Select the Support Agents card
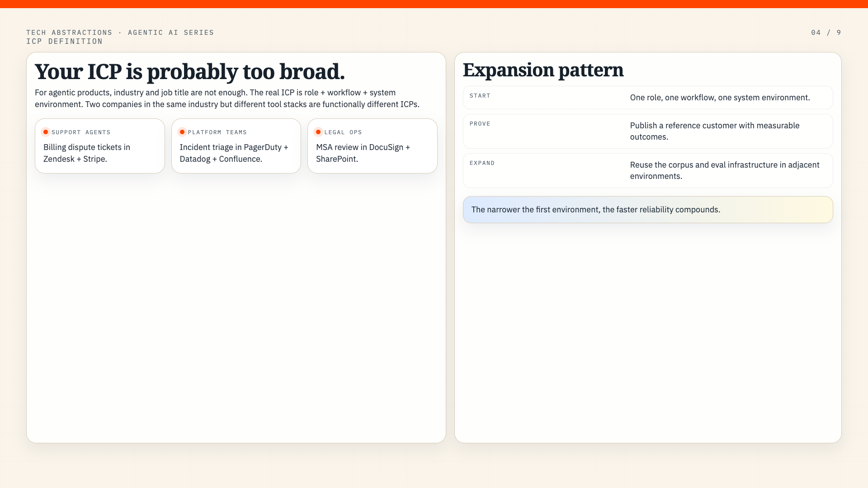The height and width of the screenshot is (488, 868). pyautogui.click(x=100, y=146)
